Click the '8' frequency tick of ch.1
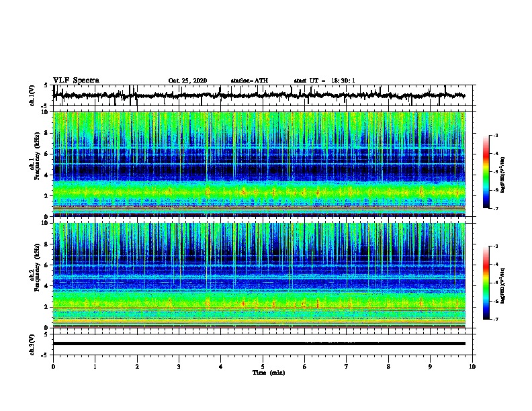Viewport: 532px width, 411px height. [48, 133]
